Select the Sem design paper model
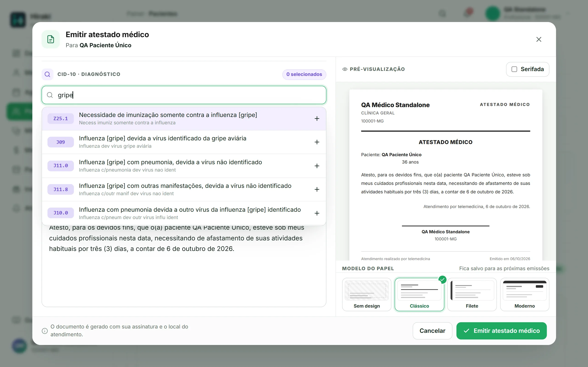The image size is (588, 367). (x=367, y=295)
